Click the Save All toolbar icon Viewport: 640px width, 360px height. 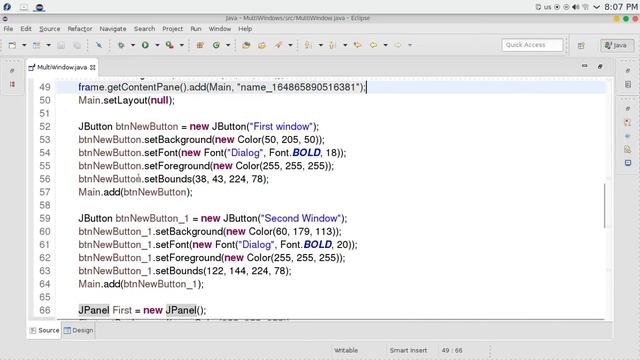click(x=77, y=45)
